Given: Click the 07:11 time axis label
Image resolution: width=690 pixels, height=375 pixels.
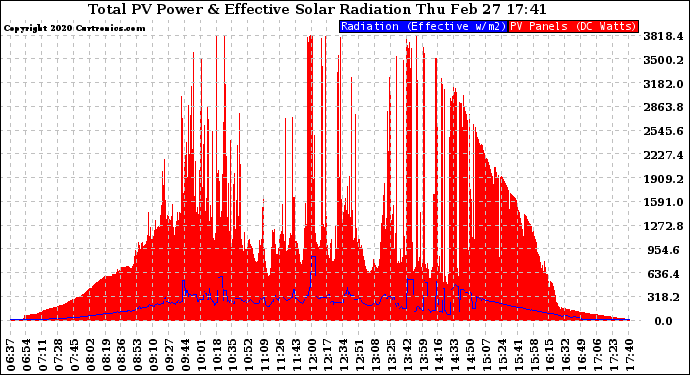Looking at the screenshot, I should point(43,355).
